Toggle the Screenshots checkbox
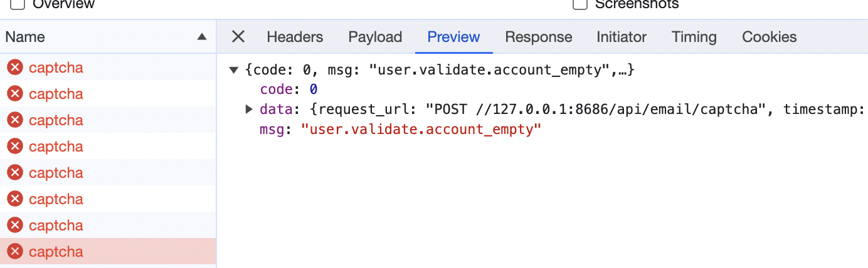 [x=580, y=4]
